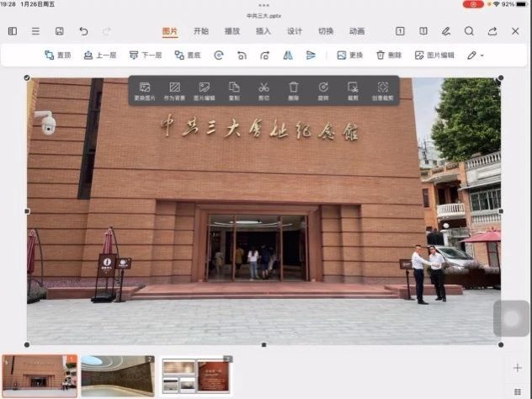Open 图片编辑 from the ribbon toolbar
532x399 pixels.
coord(434,55)
